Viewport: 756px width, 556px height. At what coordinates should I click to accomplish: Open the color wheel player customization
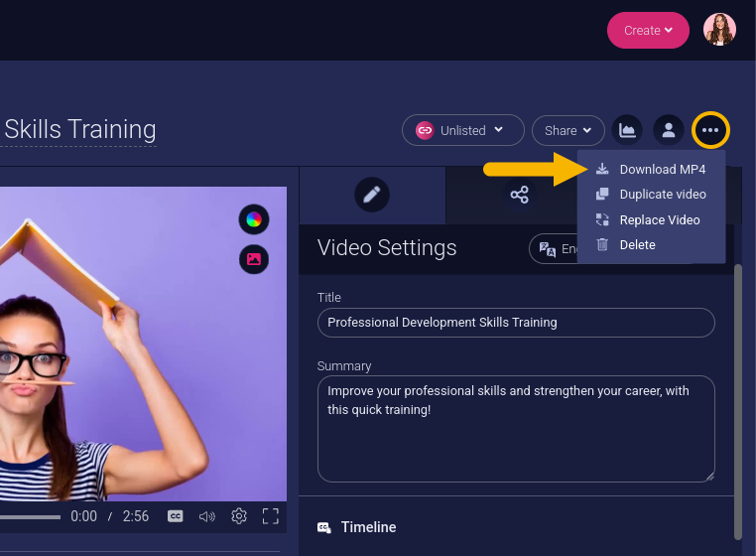click(254, 219)
